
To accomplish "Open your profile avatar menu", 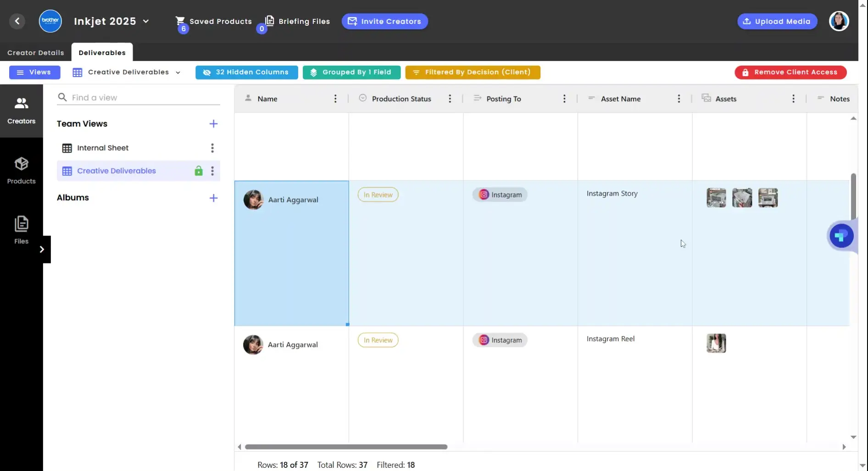I will [839, 21].
